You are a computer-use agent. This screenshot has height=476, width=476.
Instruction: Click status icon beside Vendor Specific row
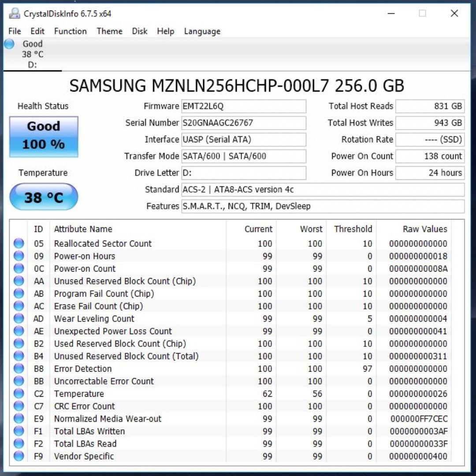[19, 456]
